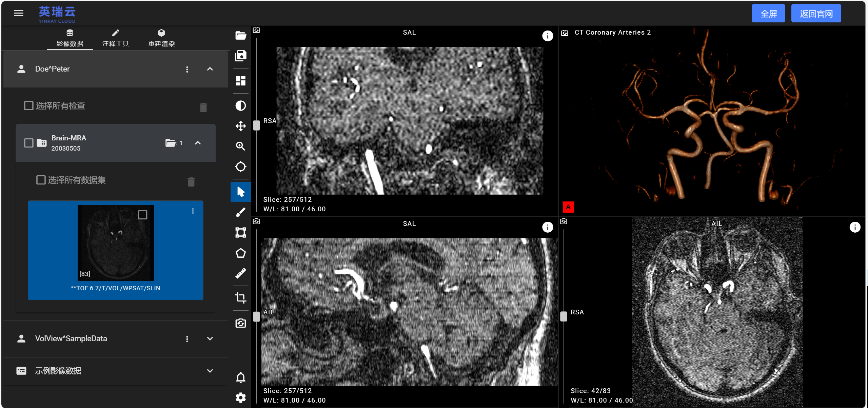This screenshot has width=868, height=408.
Task: Switch to the 重建渲染 tab
Action: (x=161, y=38)
